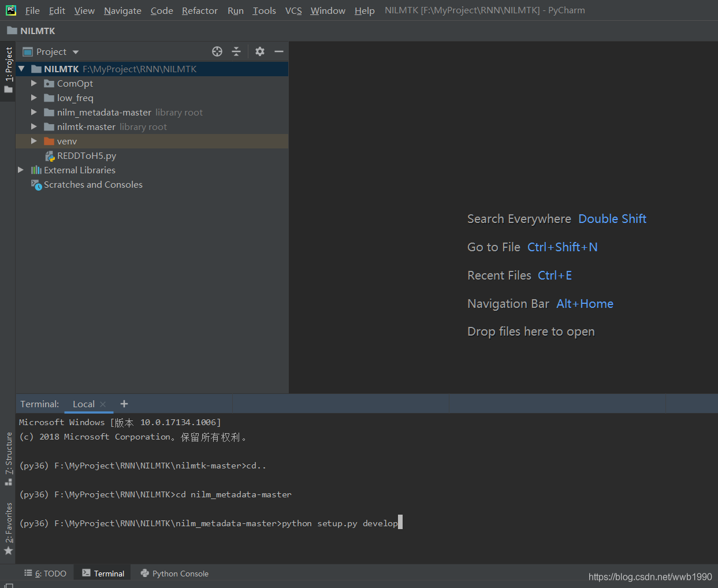The height and width of the screenshot is (588, 718).
Task: Toggle the 2: Favorites side tool window
Action: pos(8,529)
